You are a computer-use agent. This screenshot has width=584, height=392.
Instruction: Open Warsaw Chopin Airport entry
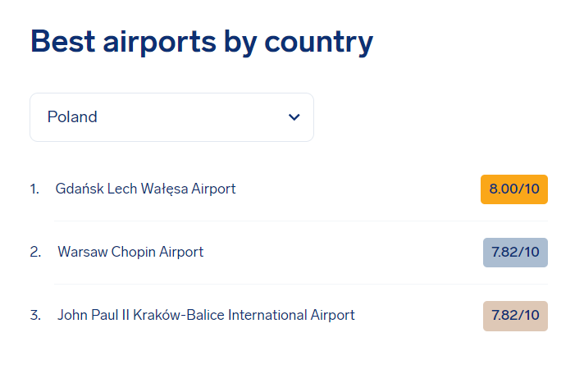(x=130, y=252)
